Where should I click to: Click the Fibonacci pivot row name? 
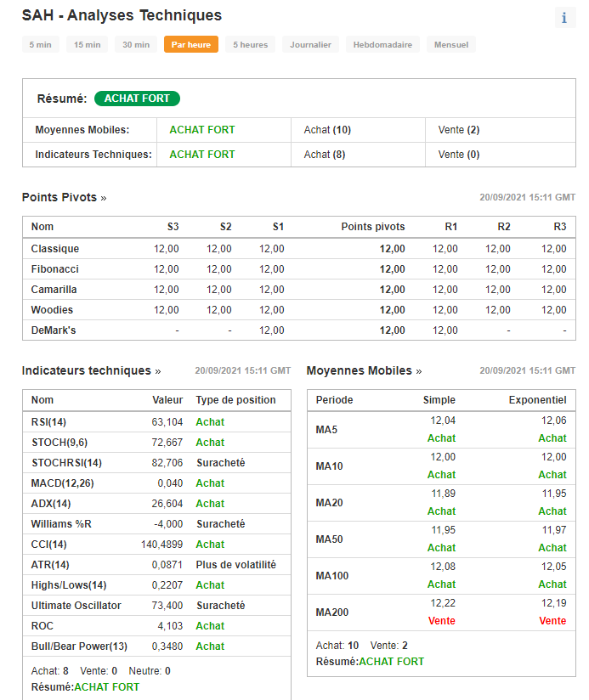[x=55, y=269]
